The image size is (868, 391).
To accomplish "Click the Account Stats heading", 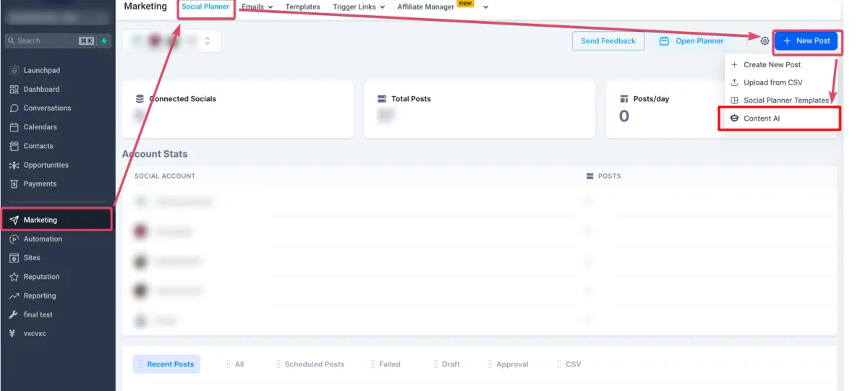I will (155, 154).
